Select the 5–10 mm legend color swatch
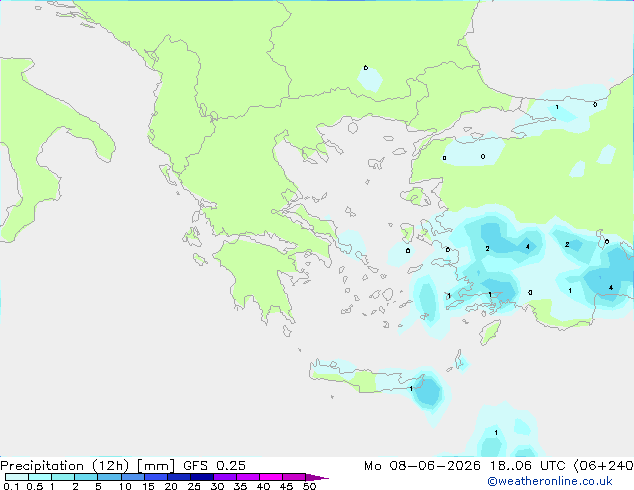 109,477
